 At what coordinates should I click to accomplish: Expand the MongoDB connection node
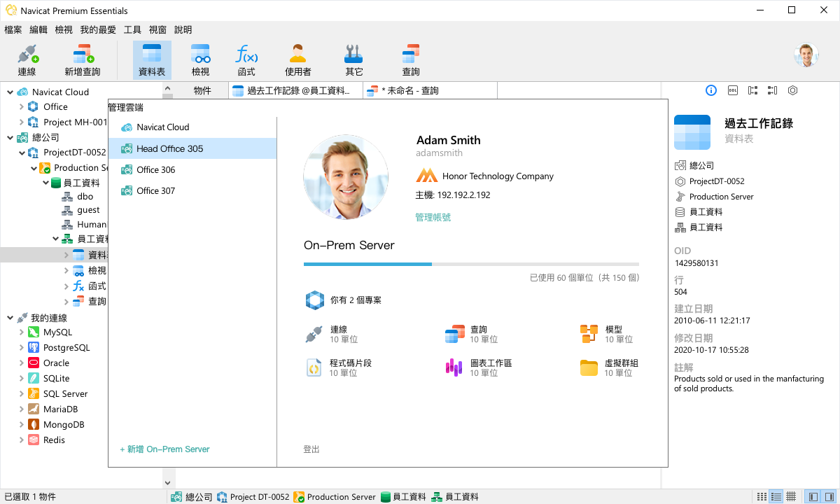tap(21, 425)
